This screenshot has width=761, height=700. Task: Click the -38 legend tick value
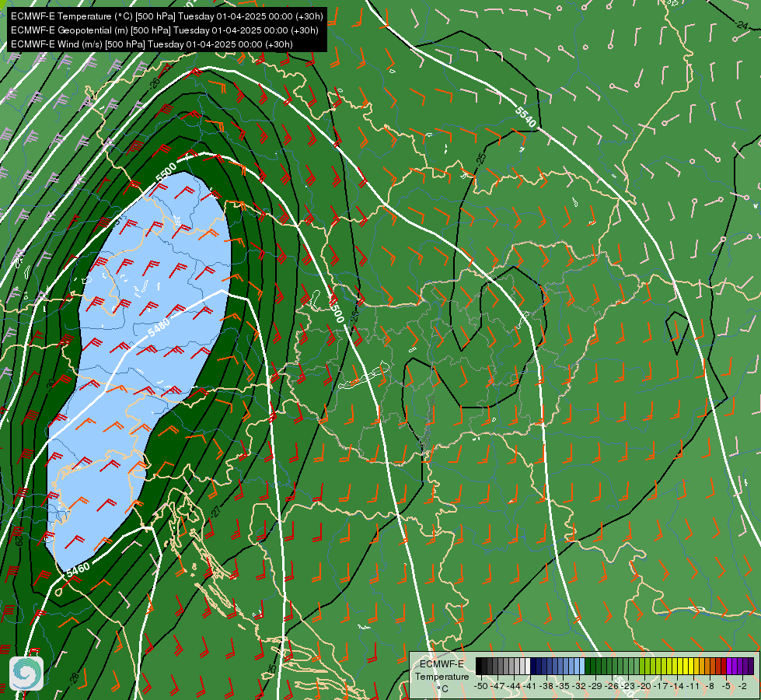(546, 686)
